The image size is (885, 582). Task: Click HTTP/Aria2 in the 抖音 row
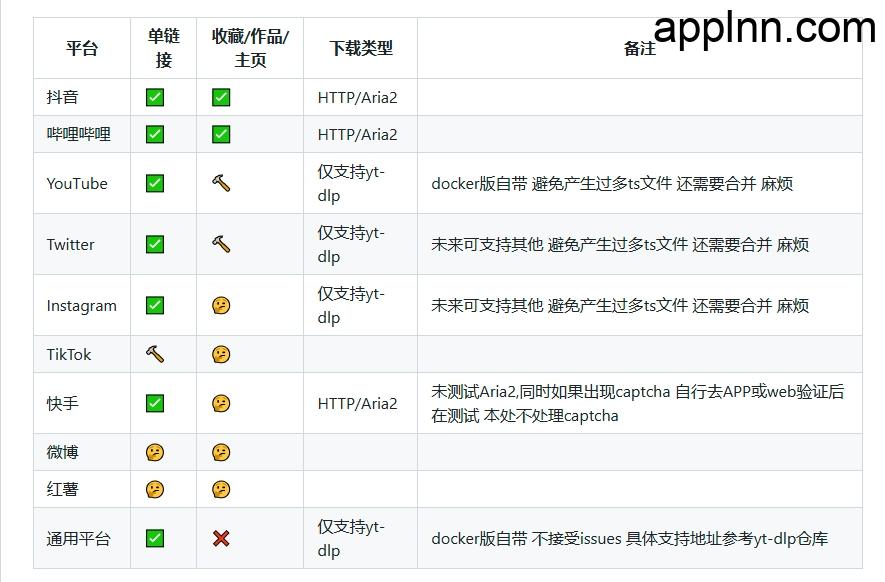click(357, 98)
